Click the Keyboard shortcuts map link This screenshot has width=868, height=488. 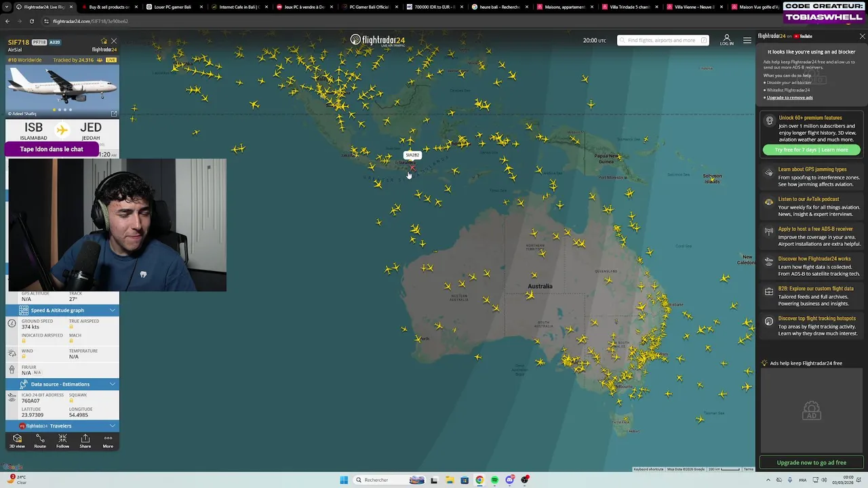click(648, 469)
